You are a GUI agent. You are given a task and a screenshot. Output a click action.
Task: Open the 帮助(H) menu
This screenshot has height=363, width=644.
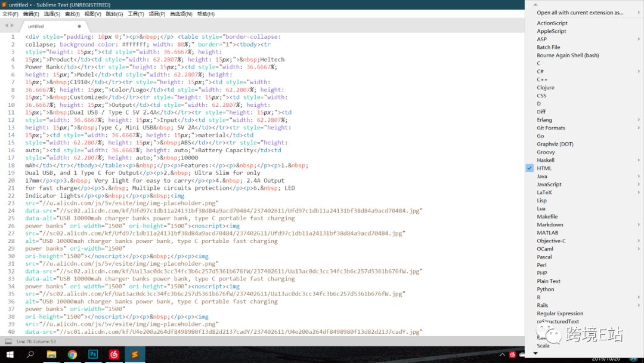pos(206,14)
